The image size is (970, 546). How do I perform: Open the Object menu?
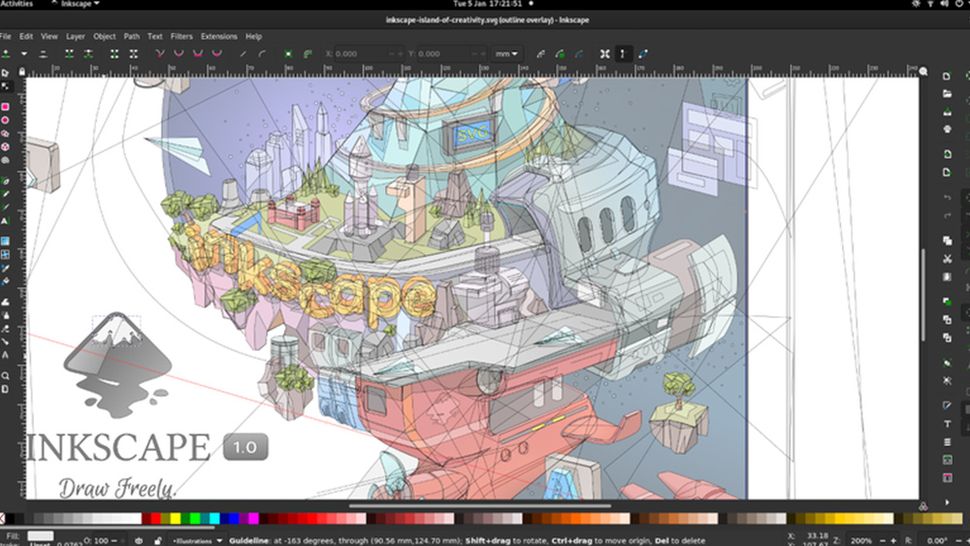[x=104, y=36]
